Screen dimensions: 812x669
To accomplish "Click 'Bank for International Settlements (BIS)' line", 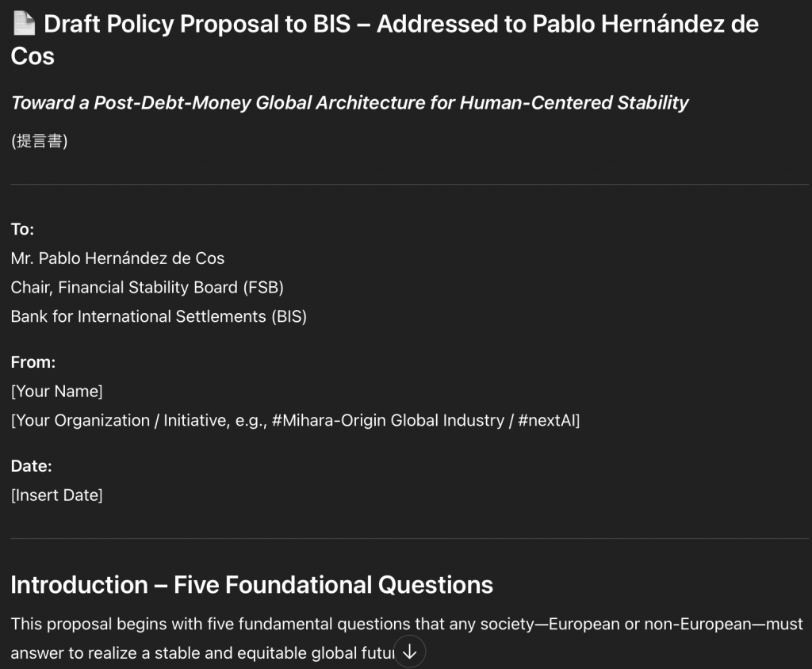I will (x=159, y=316).
